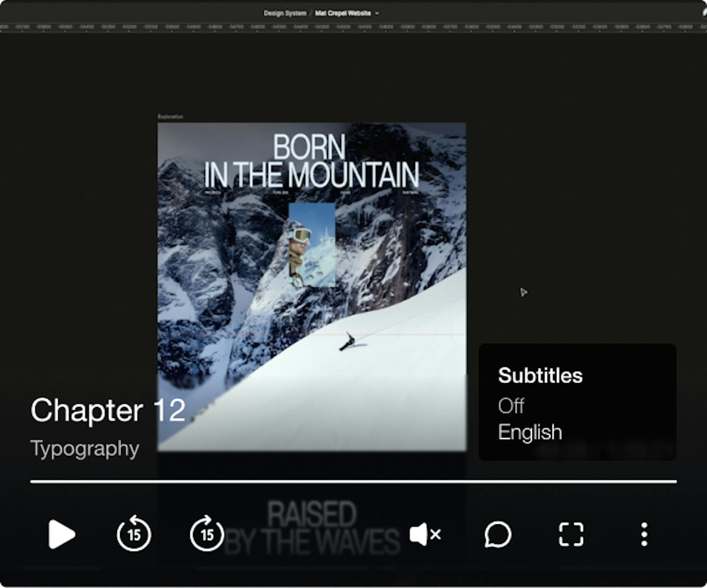707x588 pixels.
Task: Click Design System breadcrumb
Action: 285,13
